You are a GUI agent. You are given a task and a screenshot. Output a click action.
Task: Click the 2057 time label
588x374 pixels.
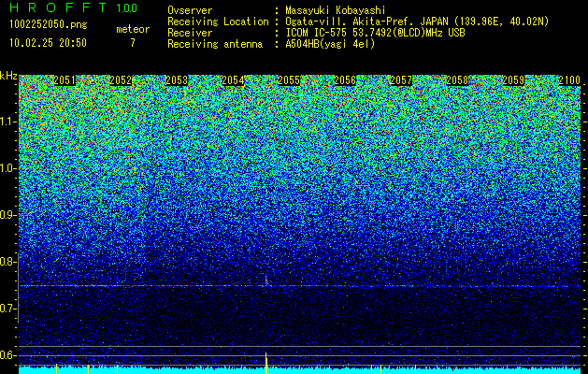tap(401, 80)
